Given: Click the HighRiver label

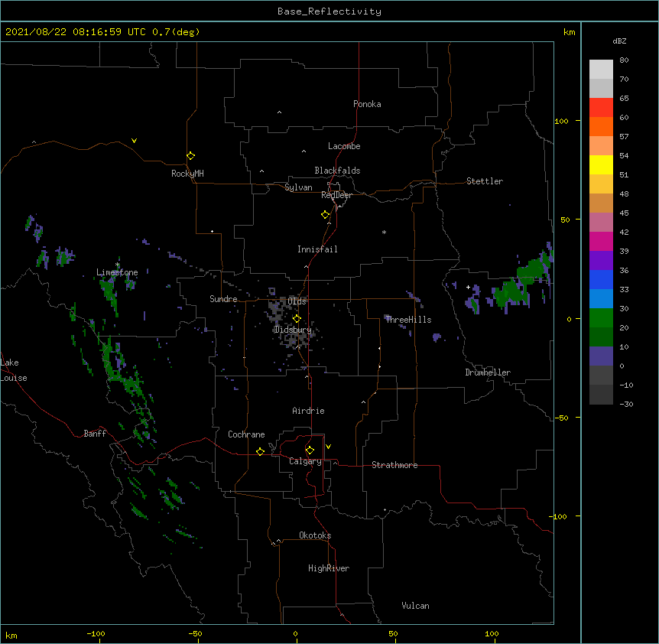Looking at the screenshot, I should (x=329, y=568).
